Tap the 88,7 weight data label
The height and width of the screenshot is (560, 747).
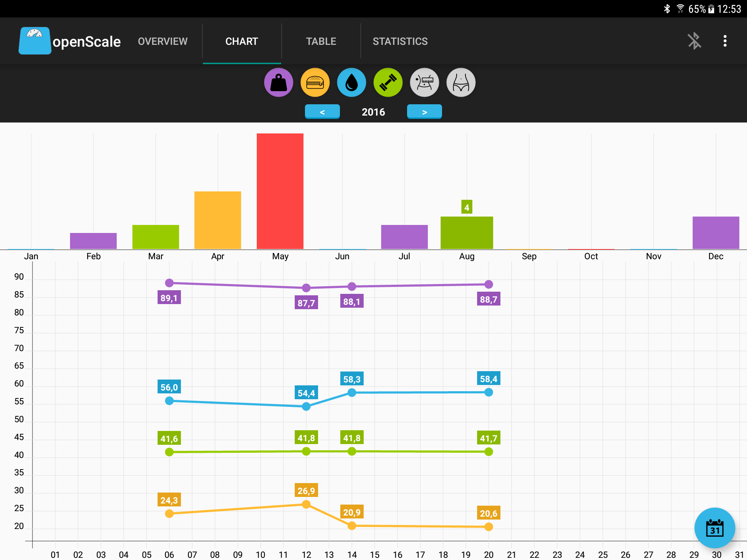click(x=489, y=299)
